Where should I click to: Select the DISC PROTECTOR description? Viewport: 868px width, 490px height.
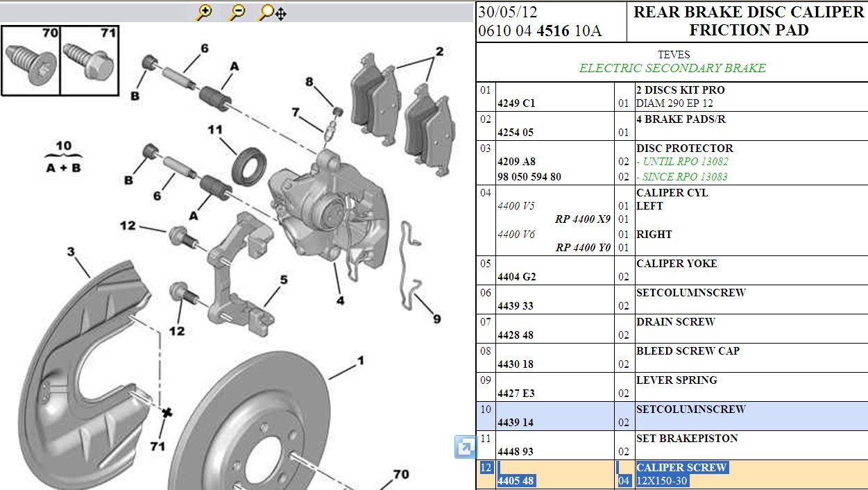[684, 149]
